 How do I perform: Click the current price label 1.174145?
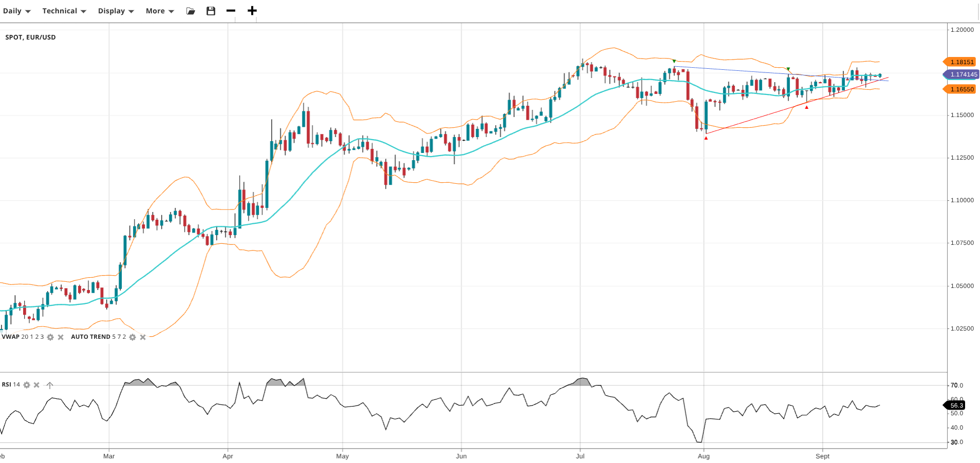(x=963, y=74)
